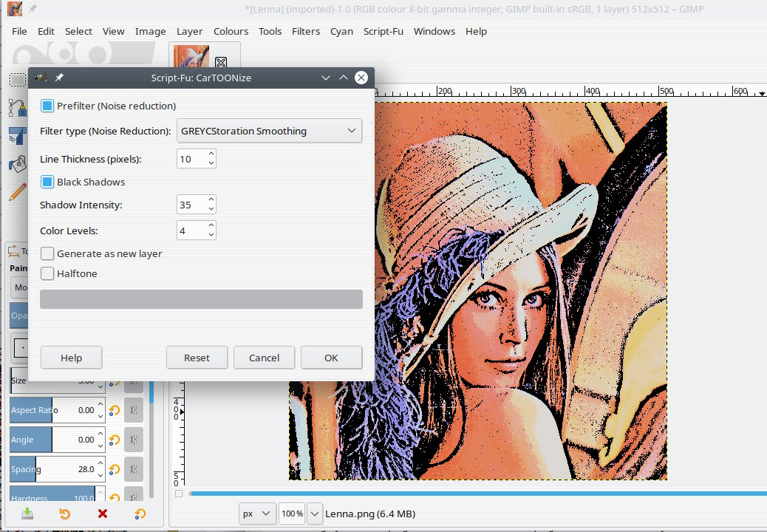Viewport: 767px width, 532px height.
Task: Open the px unit dropdown in status bar
Action: click(257, 514)
